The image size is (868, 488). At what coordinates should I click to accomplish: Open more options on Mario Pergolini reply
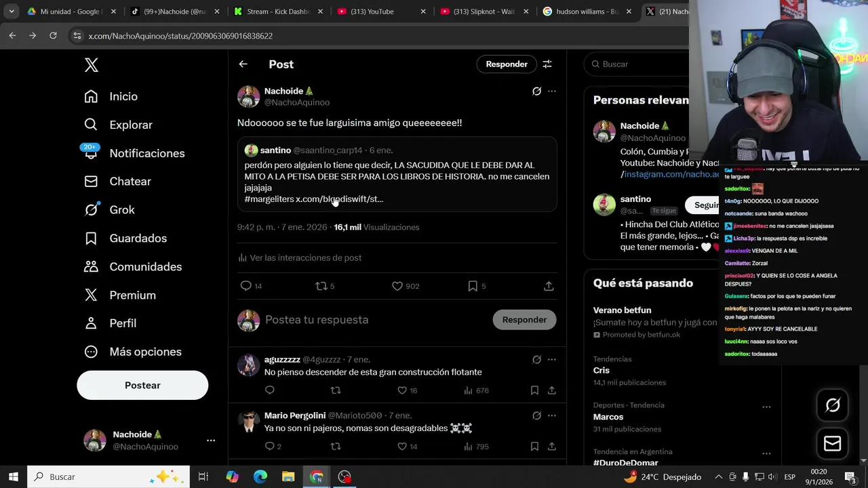point(552,415)
